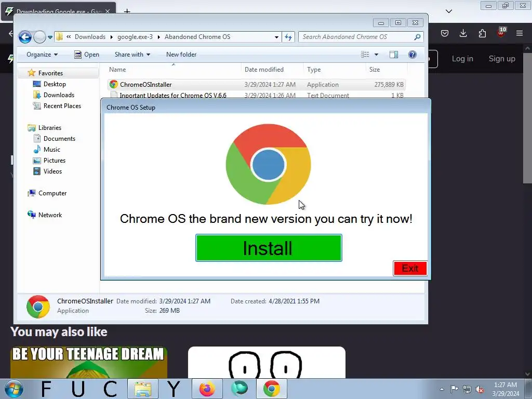Click the uBlock extension icon with badge
This screenshot has height=399, width=532.
pyautogui.click(x=501, y=32)
